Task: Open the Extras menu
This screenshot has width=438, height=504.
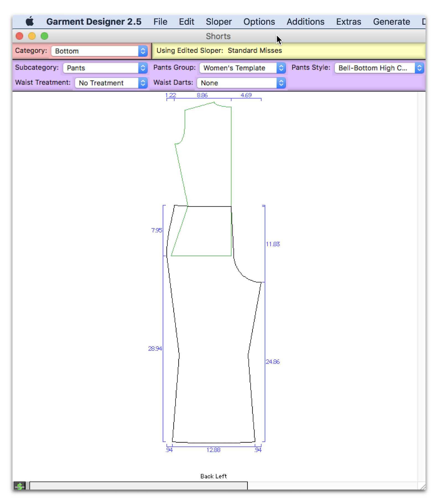Action: point(348,22)
